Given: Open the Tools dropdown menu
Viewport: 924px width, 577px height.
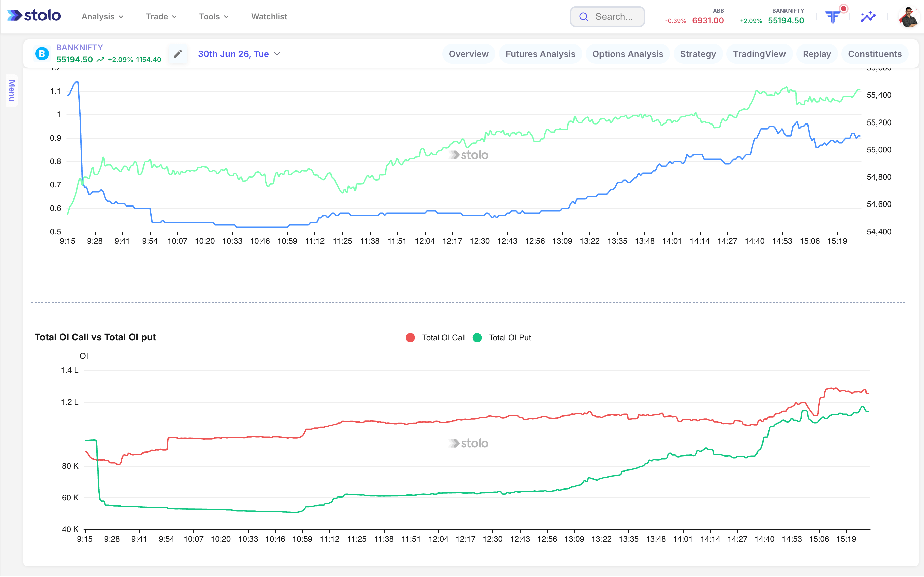Looking at the screenshot, I should coord(213,16).
